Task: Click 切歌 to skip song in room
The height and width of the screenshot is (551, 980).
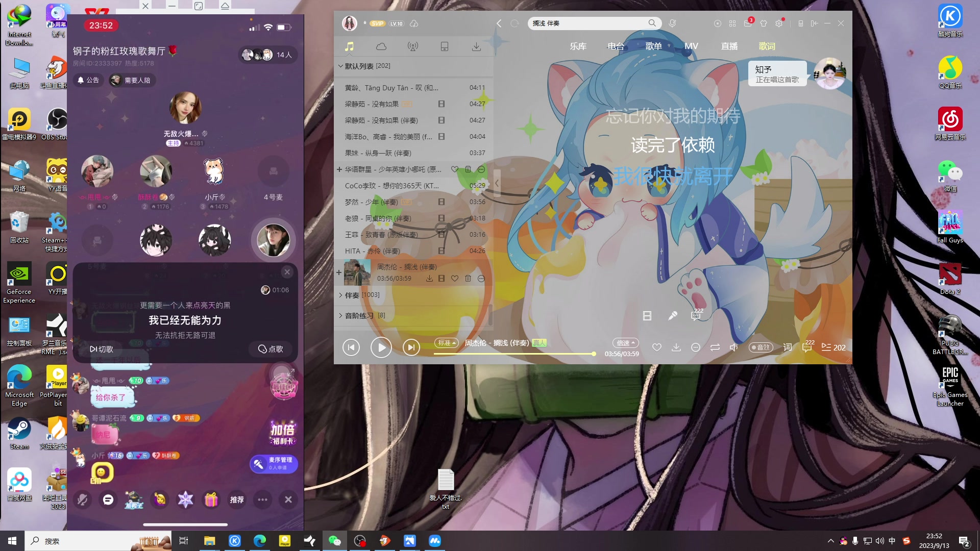Action: 102,349
